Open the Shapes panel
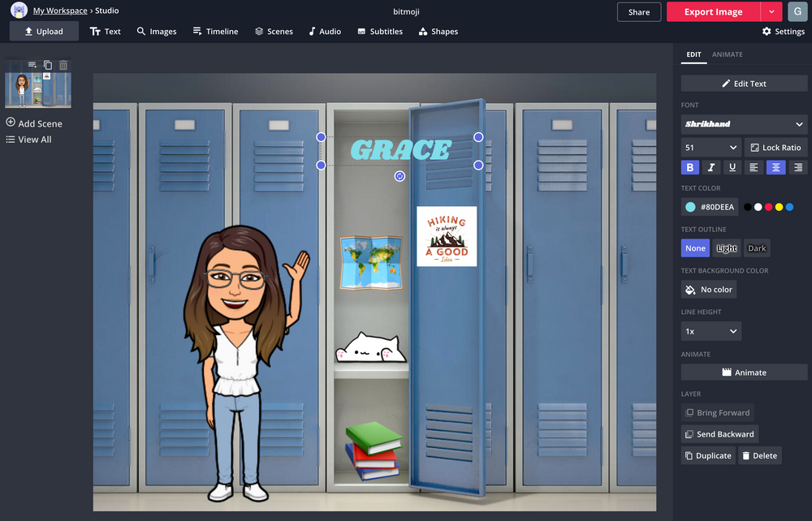 438,31
